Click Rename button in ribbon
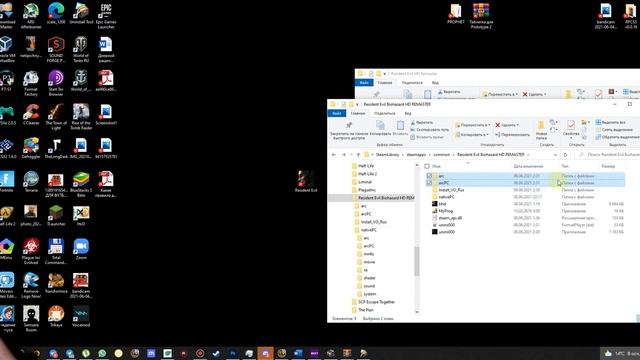This screenshot has height=360, width=640. [512, 134]
